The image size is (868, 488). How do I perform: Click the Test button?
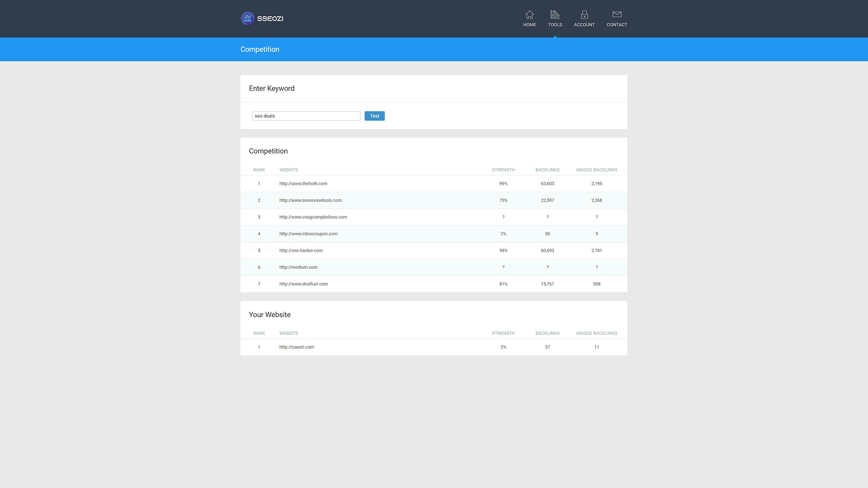[375, 116]
